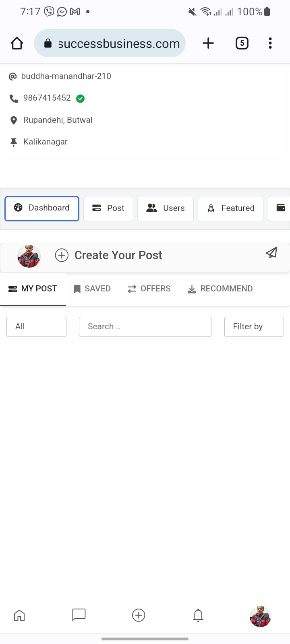290x644 pixels.
Task: Open the All category dropdown
Action: (x=36, y=326)
